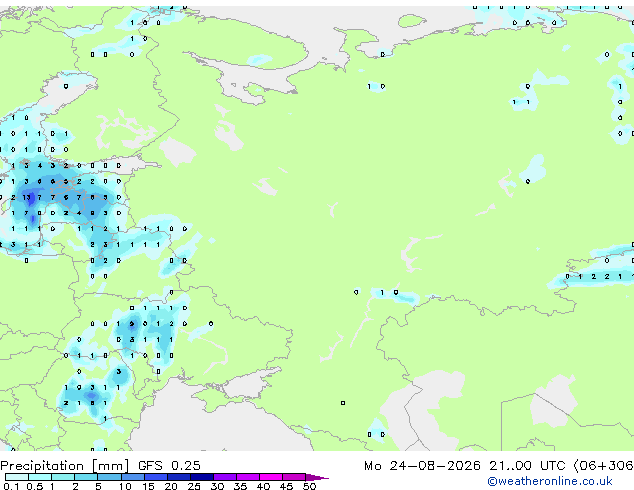This screenshot has width=634, height=490.
Task: Click the above-50 arrow tip of legend
Action: pyautogui.click(x=317, y=477)
